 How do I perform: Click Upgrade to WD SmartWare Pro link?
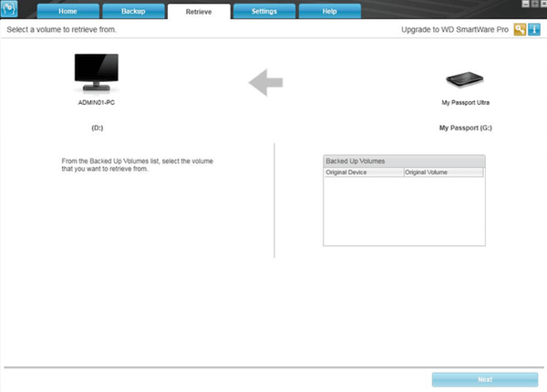click(x=455, y=30)
